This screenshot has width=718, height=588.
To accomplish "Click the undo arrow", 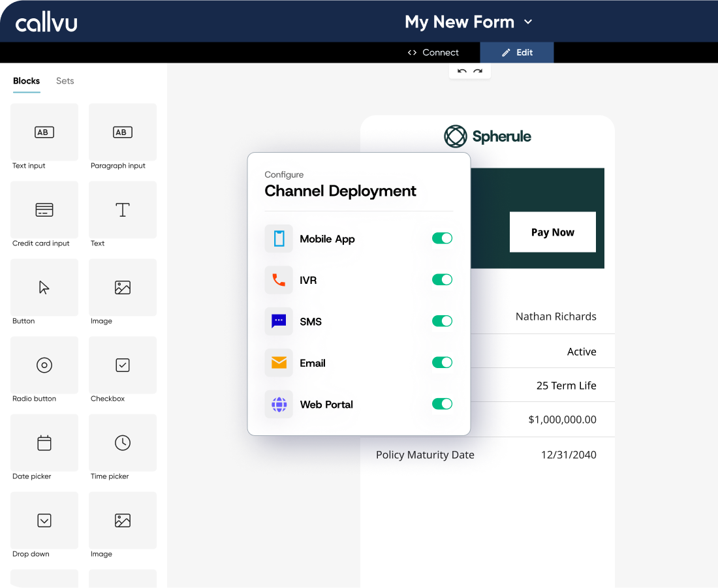I will click(461, 71).
